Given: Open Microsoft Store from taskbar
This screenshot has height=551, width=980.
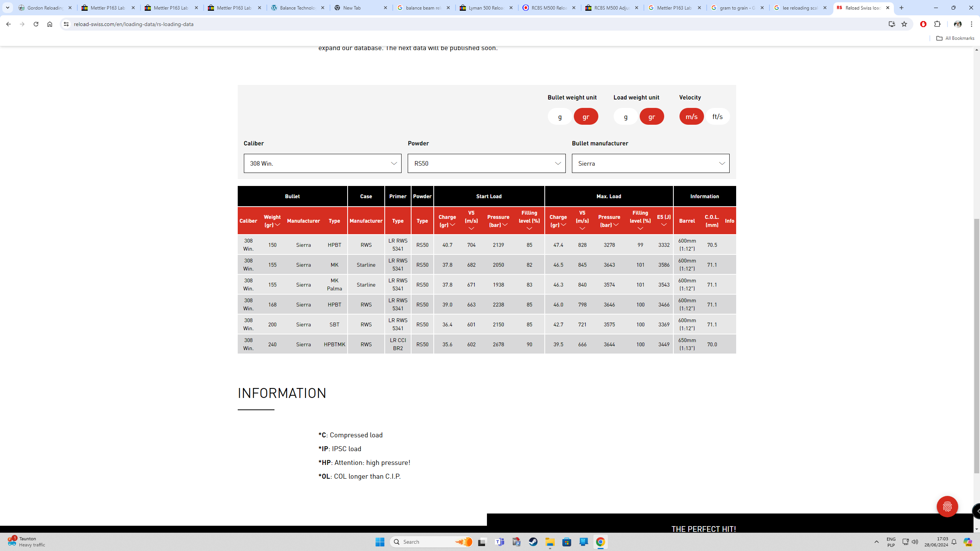Looking at the screenshot, I should point(567,542).
